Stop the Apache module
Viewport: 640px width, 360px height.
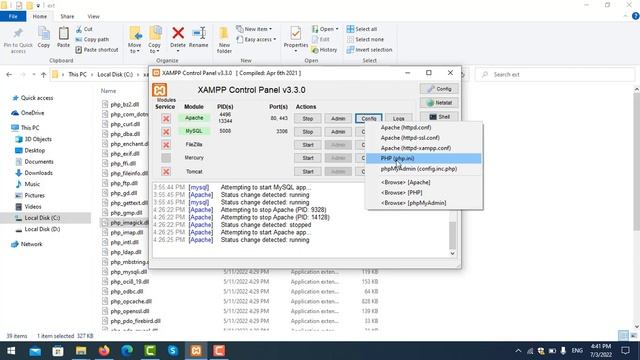(308, 119)
